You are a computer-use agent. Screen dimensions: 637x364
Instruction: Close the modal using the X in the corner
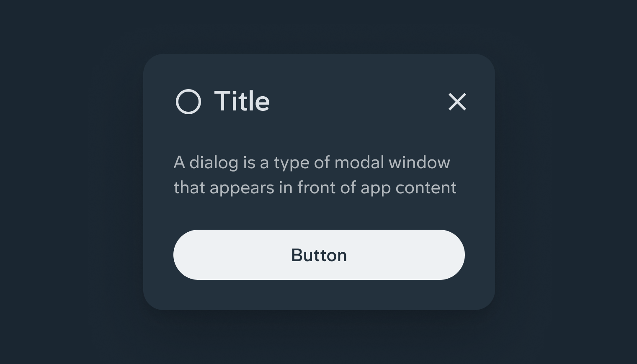(x=457, y=102)
